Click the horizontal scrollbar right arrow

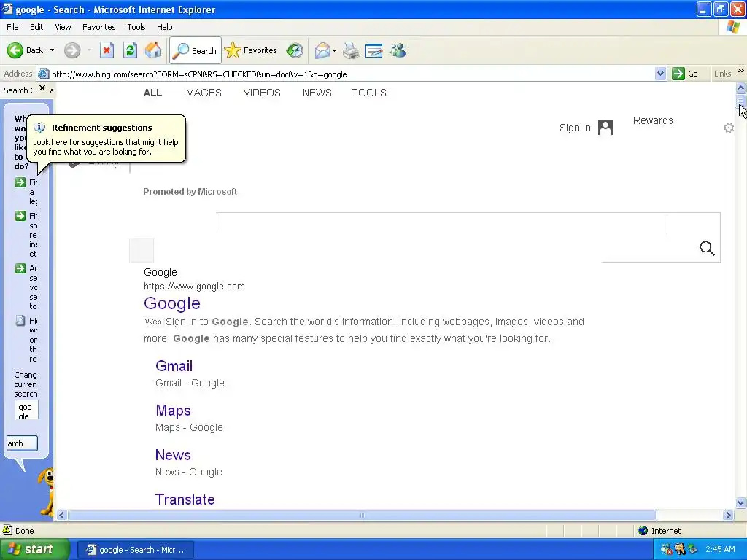[x=728, y=516]
